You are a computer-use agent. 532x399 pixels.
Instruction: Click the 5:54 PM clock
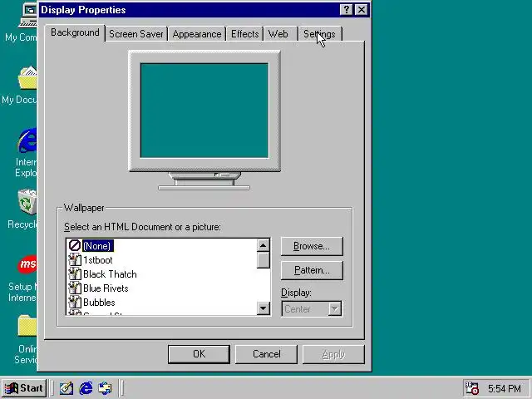pyautogui.click(x=504, y=388)
